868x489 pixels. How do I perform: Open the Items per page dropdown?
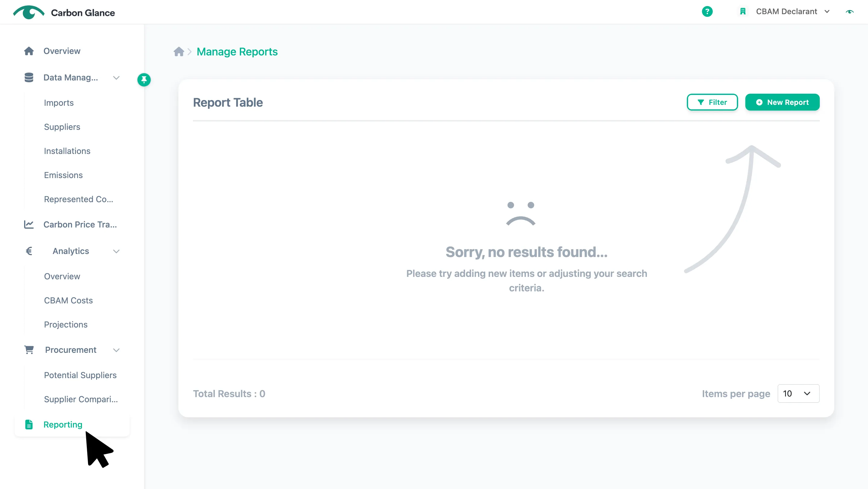pos(798,393)
